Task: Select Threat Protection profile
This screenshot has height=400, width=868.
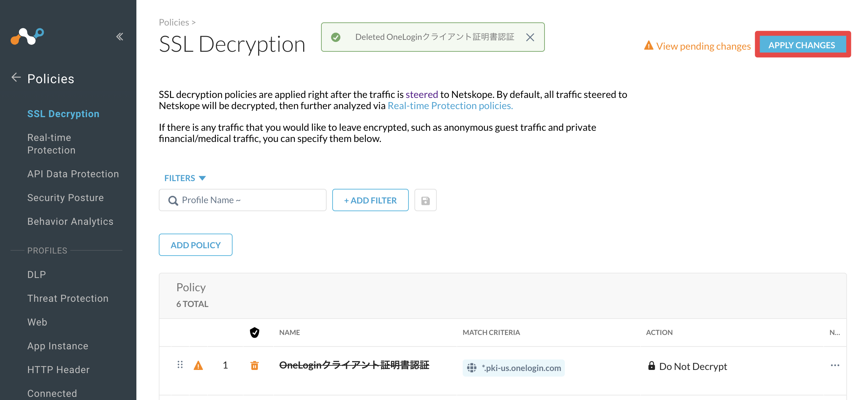Action: pyautogui.click(x=68, y=298)
